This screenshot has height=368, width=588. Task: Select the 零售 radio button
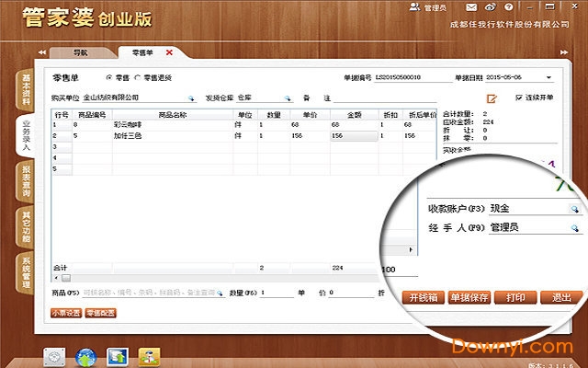click(x=109, y=77)
